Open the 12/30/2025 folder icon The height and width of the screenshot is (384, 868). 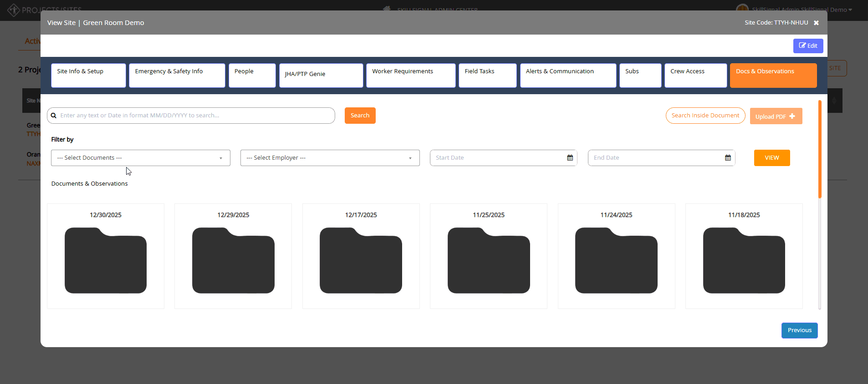(106, 260)
